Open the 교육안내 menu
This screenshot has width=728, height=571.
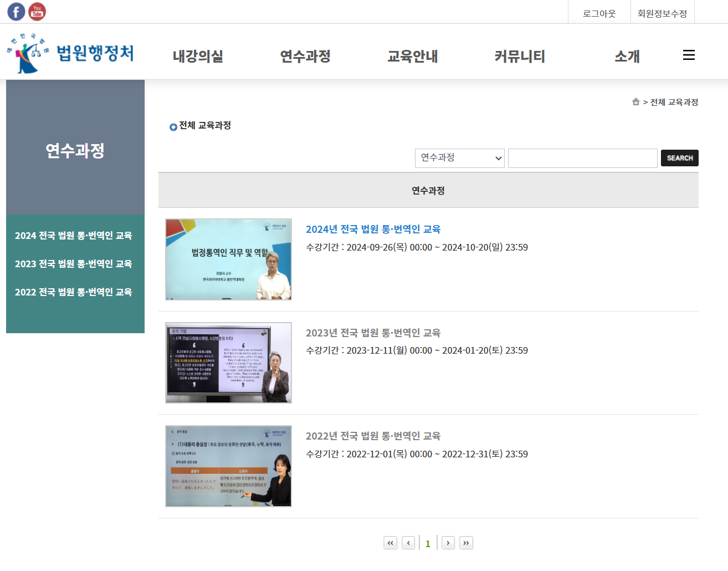412,56
